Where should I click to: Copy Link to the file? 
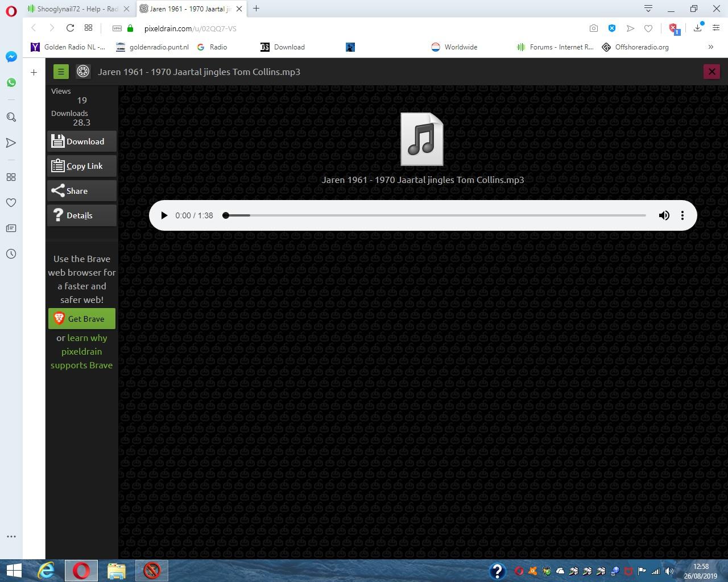[x=82, y=166]
